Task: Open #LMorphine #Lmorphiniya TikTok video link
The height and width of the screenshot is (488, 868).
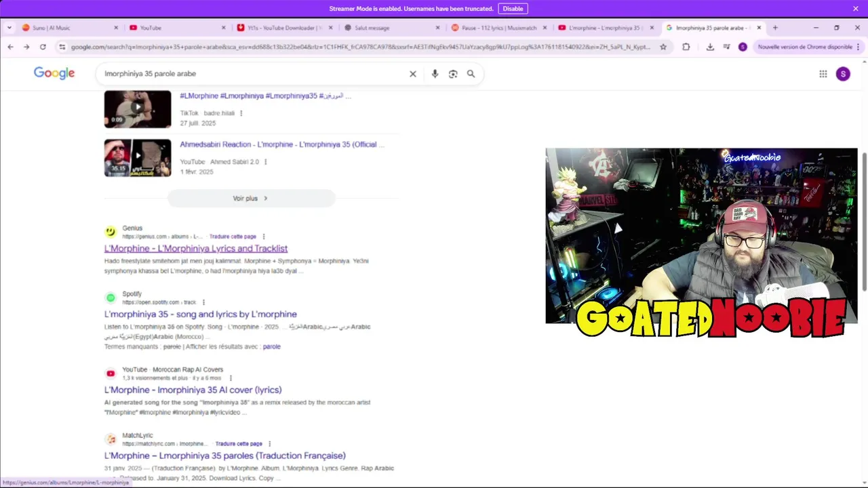Action: pos(265,96)
